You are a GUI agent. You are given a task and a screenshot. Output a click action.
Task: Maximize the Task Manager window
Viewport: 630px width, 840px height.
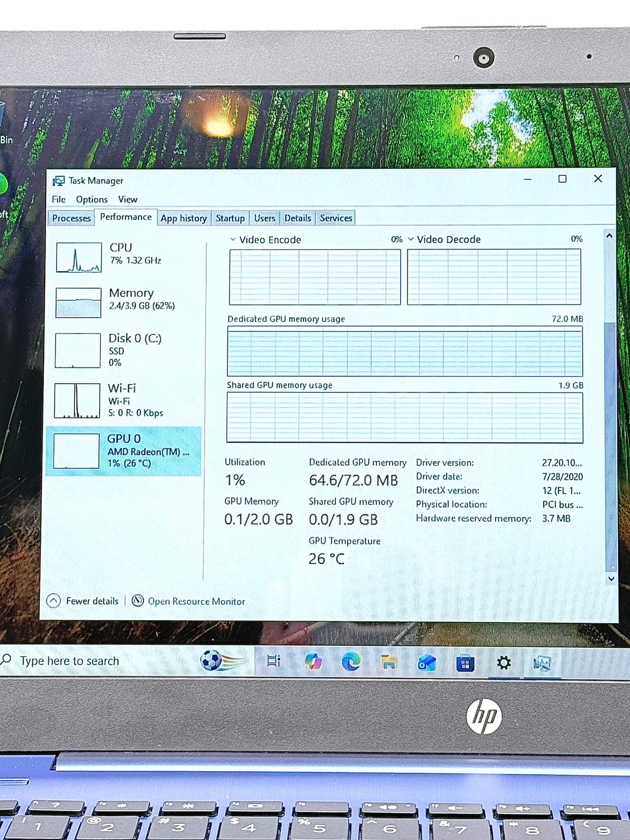pyautogui.click(x=562, y=179)
